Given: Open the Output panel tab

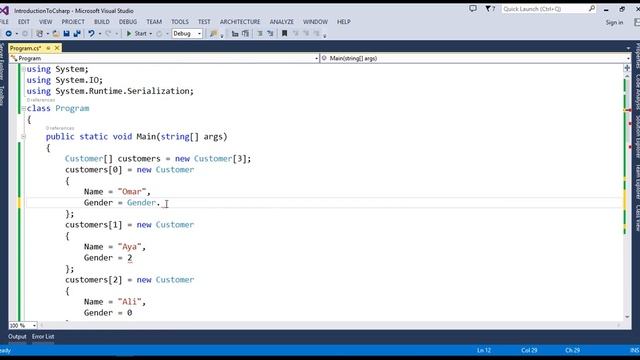Looking at the screenshot, I should (x=17, y=337).
